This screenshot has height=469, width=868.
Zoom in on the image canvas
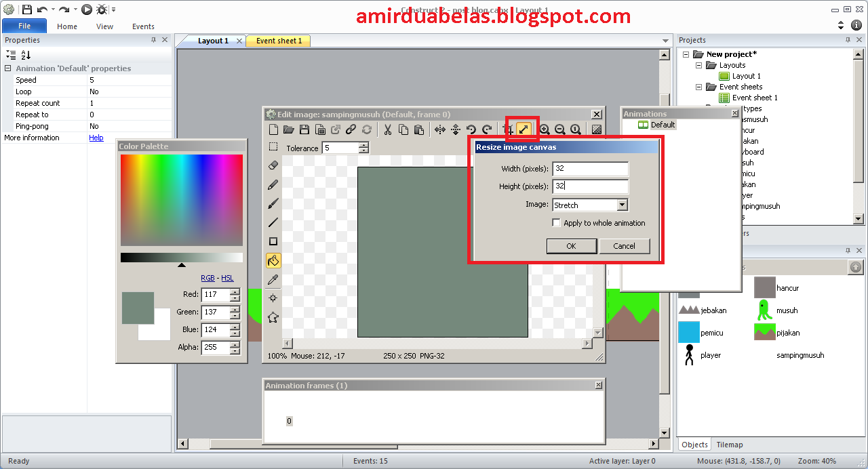click(x=545, y=129)
